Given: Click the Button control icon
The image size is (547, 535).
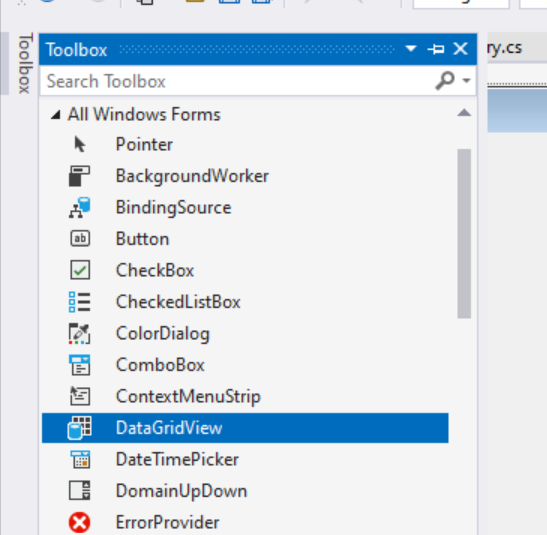Looking at the screenshot, I should [x=80, y=239].
